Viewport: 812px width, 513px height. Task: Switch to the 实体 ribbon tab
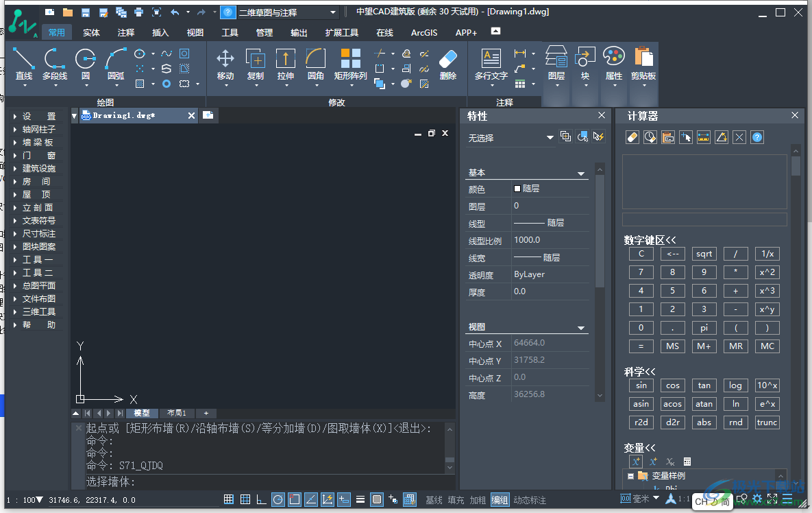click(91, 33)
